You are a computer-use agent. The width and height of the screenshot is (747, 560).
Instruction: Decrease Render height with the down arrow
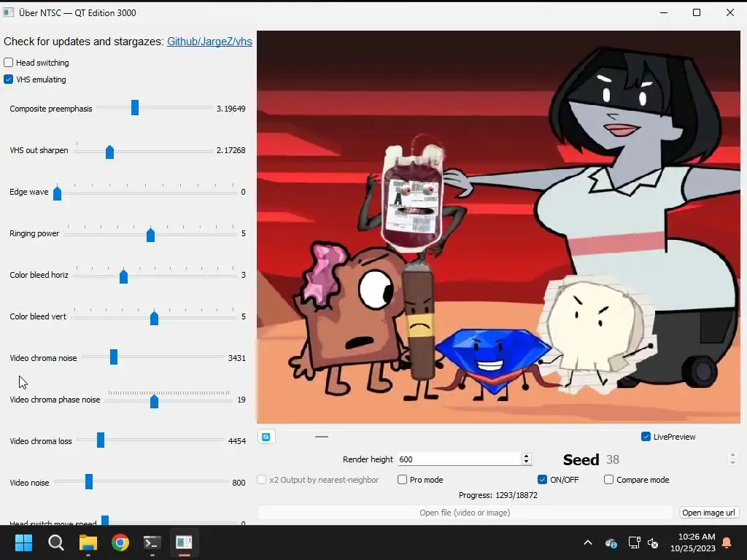(527, 462)
